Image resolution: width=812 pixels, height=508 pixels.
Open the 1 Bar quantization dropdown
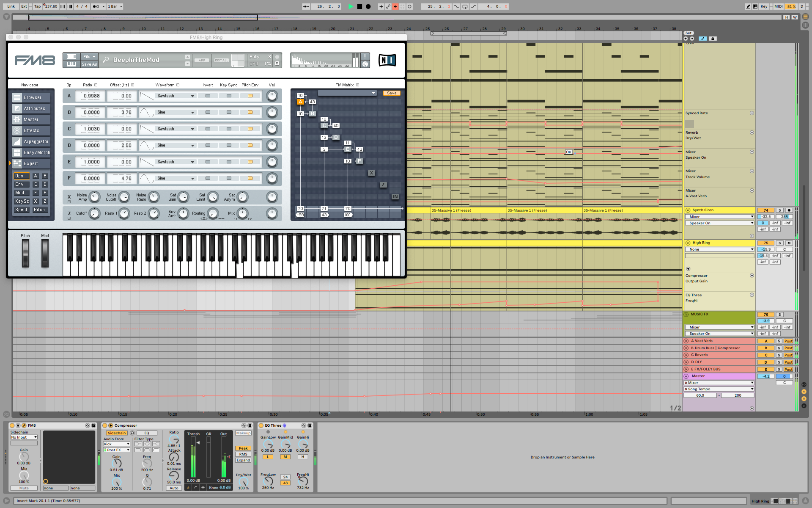[x=115, y=6]
